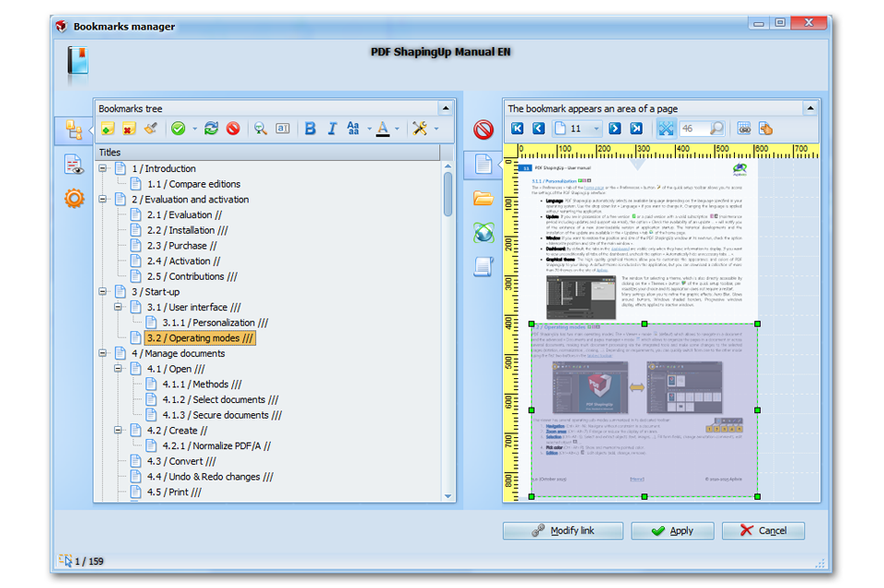Delete bookmark using the yellow note with red X
The height and width of the screenshot is (588, 884).
coord(129,129)
